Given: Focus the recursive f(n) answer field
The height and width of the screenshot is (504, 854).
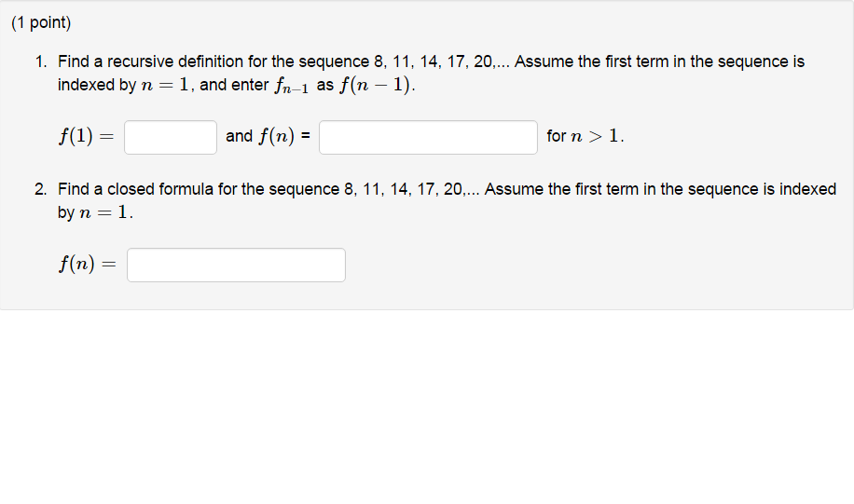Looking at the screenshot, I should pos(428,137).
